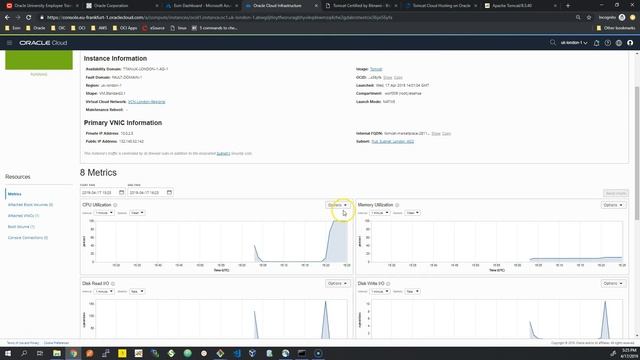This screenshot has height=360, width=640.
Task: Open the user profile avatar icon
Action: coord(630,43)
